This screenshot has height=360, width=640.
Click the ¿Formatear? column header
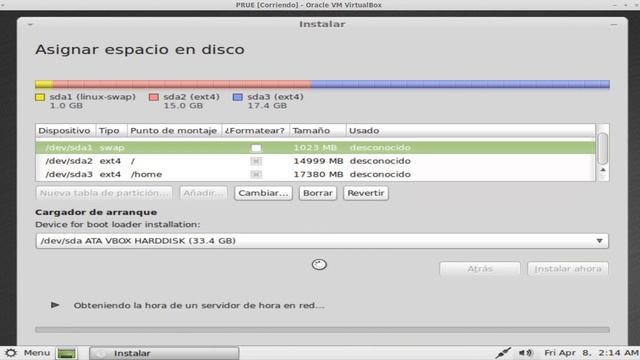coord(256,131)
